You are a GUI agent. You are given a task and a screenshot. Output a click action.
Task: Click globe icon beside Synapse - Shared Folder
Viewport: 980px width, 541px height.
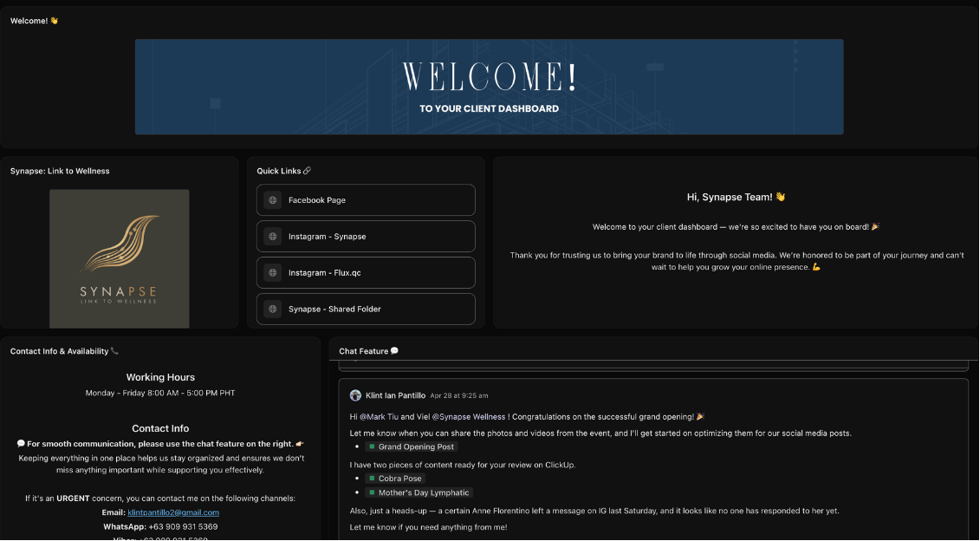272,309
